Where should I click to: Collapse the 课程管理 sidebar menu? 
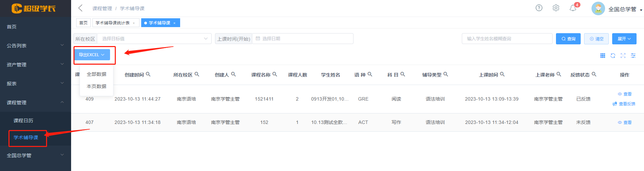pyautogui.click(x=35, y=102)
